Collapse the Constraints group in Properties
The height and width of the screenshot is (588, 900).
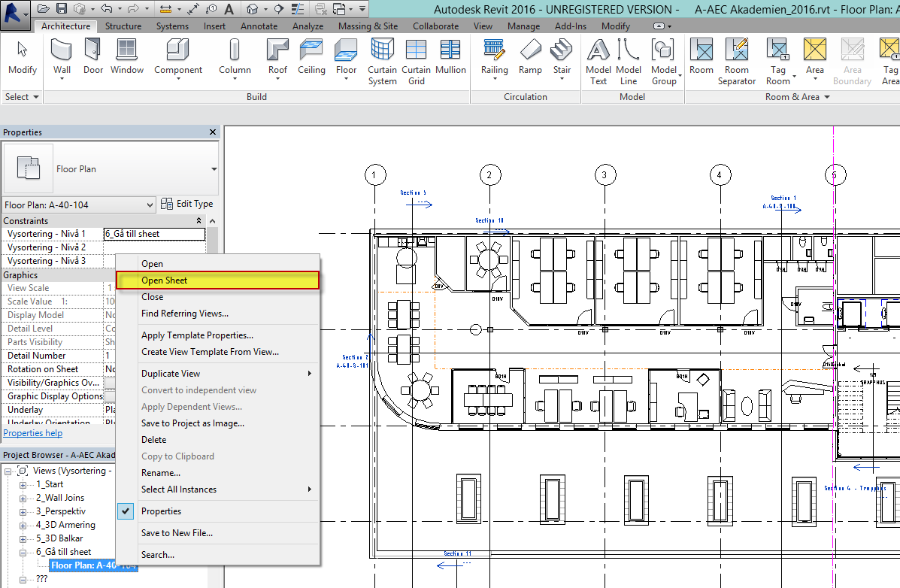pyautogui.click(x=199, y=220)
